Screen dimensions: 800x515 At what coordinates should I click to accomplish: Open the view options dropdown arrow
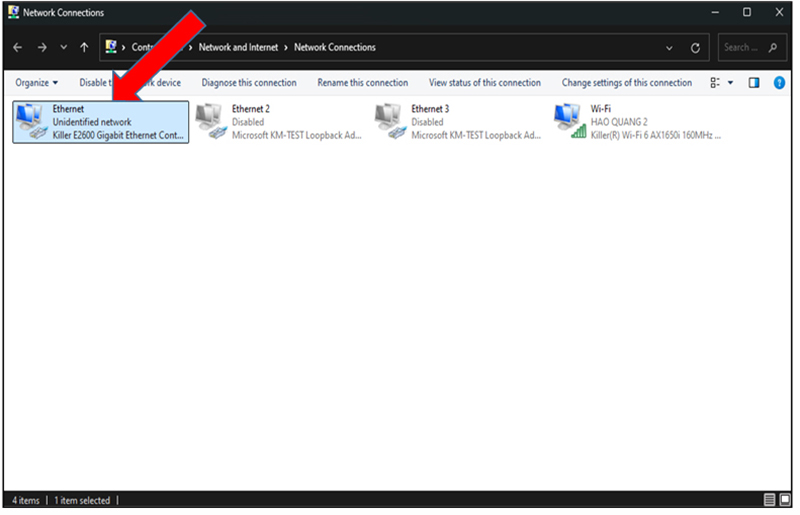pyautogui.click(x=730, y=83)
